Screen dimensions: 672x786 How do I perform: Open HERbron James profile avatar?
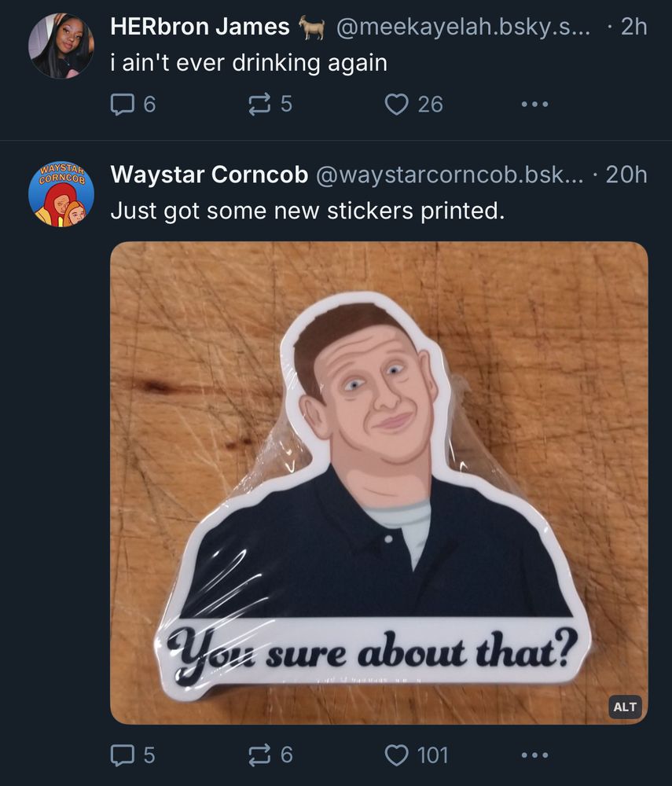61,46
